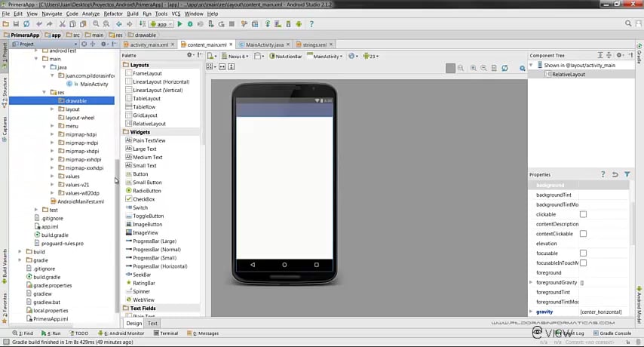This screenshot has width=644, height=347.
Task: Click the green Run app play icon
Action: click(180, 24)
